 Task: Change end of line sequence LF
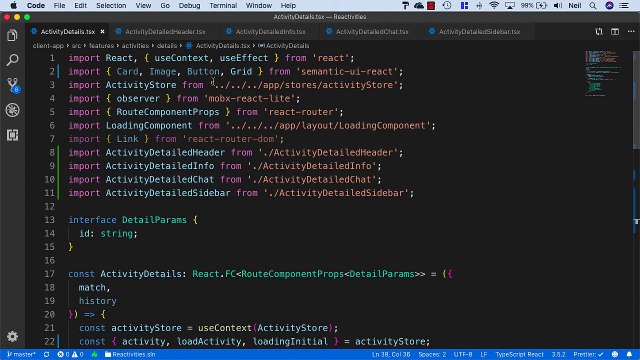484,354
